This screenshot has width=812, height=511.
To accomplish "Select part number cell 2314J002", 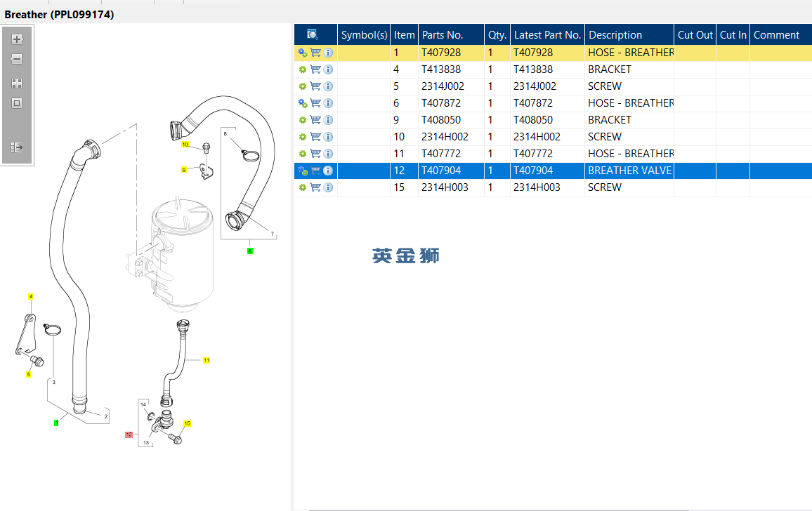I will click(x=451, y=86).
